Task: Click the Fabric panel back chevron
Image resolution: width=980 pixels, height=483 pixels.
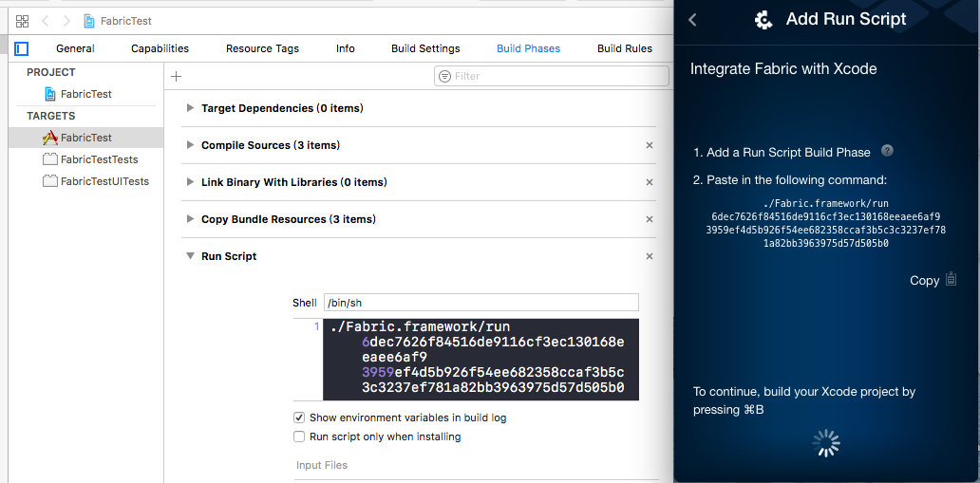Action: coord(692,20)
